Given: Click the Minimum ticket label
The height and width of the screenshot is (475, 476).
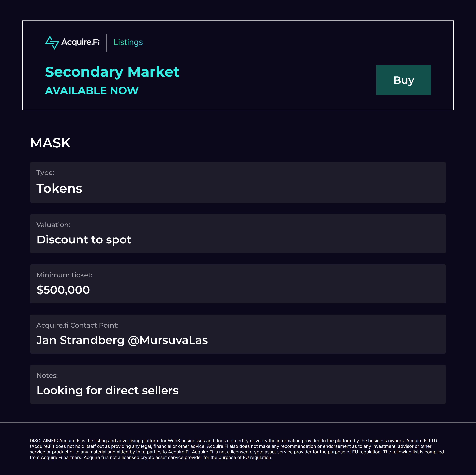Looking at the screenshot, I should tap(64, 275).
